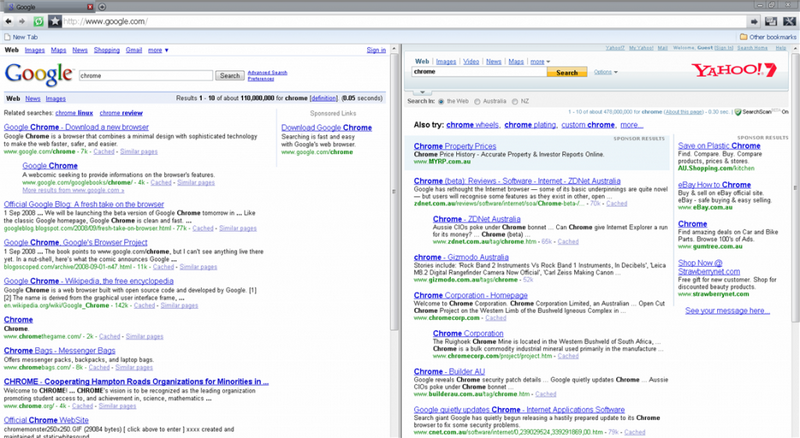Viewport: 800px width, 438px height.
Task: Click Yahoo's yellow Search button
Action: tap(567, 72)
